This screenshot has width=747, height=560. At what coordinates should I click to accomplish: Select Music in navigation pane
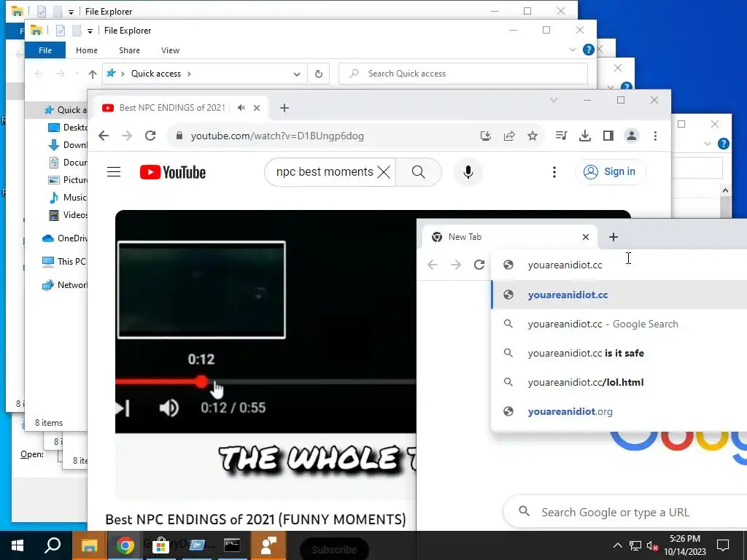tap(68, 197)
